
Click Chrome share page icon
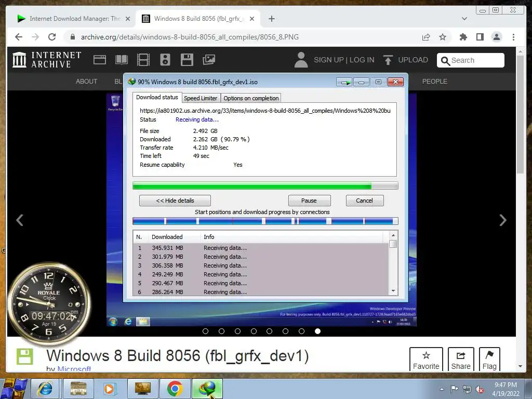[x=426, y=37]
